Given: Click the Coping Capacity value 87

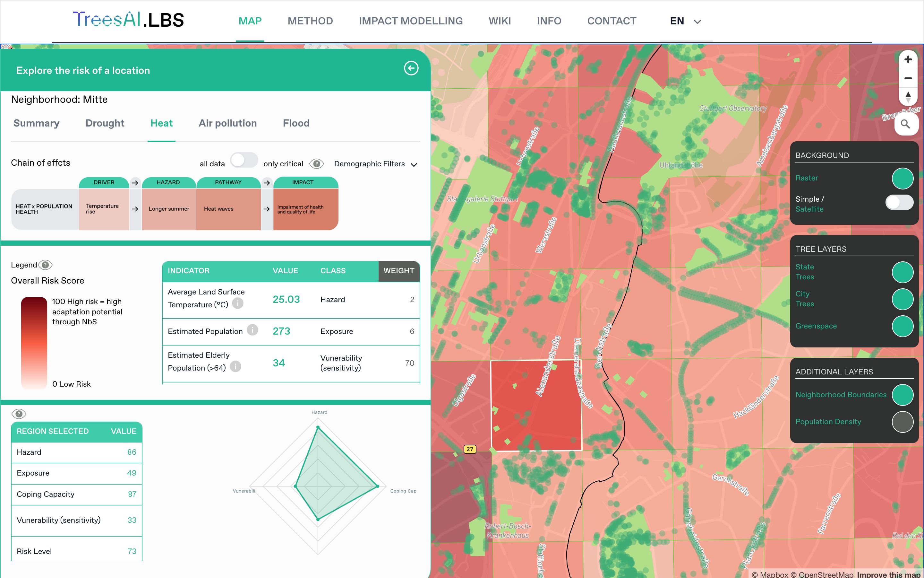Looking at the screenshot, I should [132, 494].
